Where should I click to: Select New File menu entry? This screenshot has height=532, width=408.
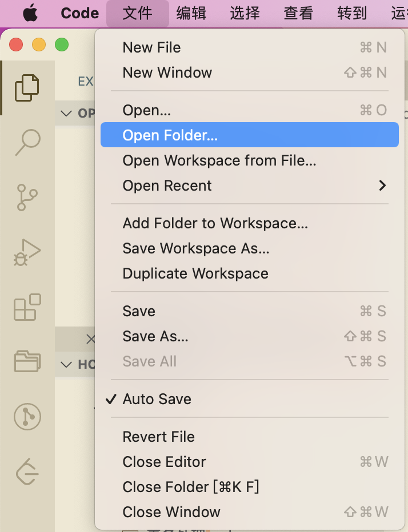pyautogui.click(x=151, y=47)
